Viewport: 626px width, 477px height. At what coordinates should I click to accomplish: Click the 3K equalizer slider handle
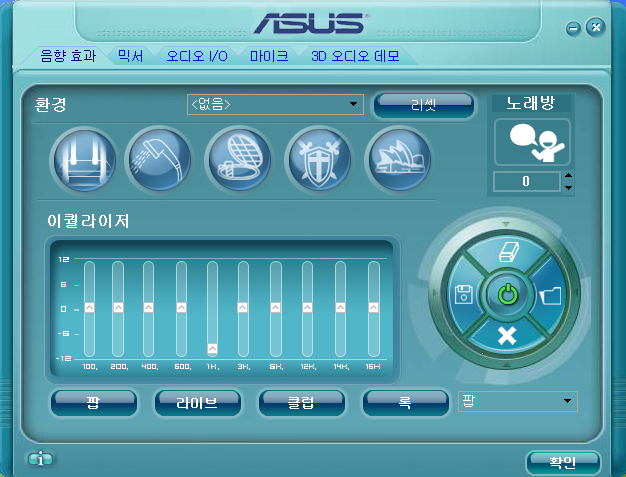(x=242, y=307)
